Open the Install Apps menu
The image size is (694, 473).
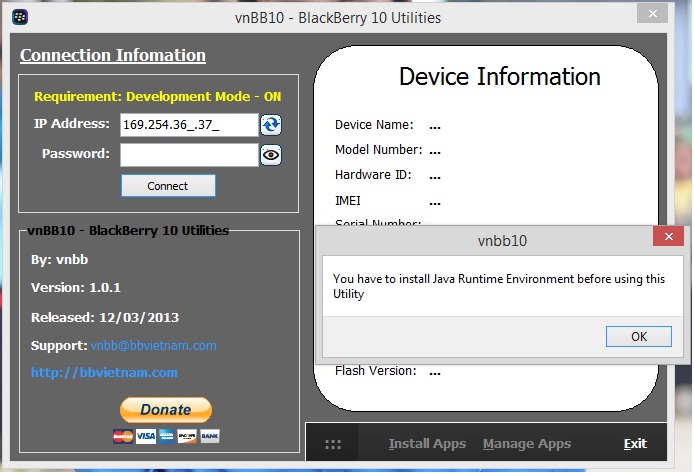tap(427, 444)
